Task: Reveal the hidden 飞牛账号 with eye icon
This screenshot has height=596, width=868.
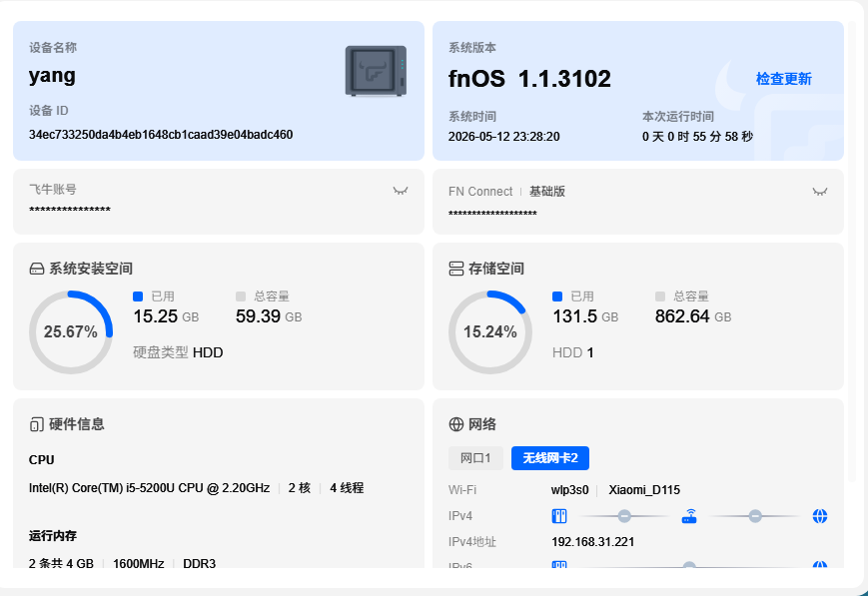Action: click(401, 191)
